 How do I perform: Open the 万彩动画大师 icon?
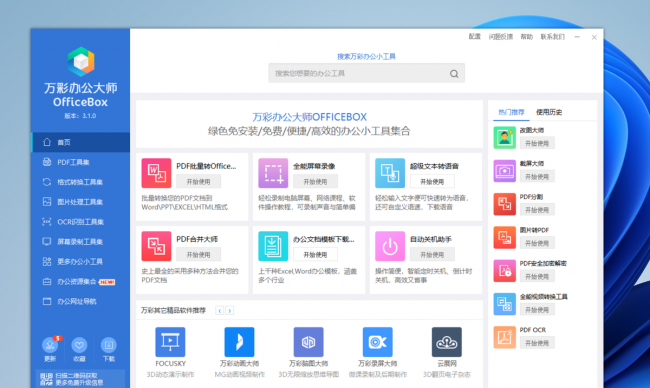click(x=240, y=342)
